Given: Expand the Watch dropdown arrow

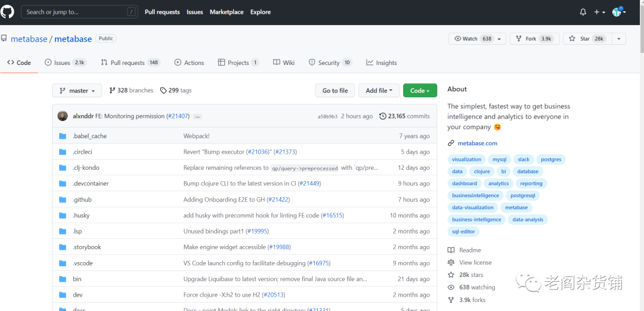Looking at the screenshot, I should 500,39.
